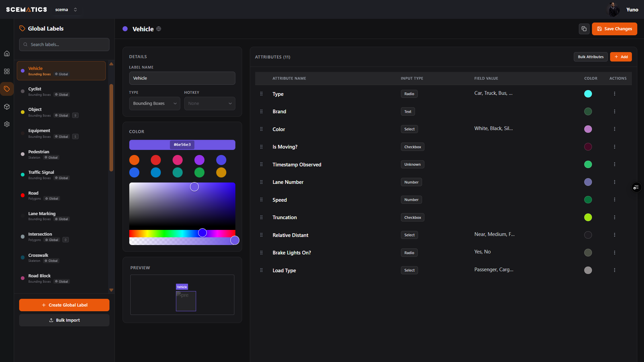This screenshot has height=362, width=644.
Task: Open the Hotkey dropdown
Action: coord(210,104)
